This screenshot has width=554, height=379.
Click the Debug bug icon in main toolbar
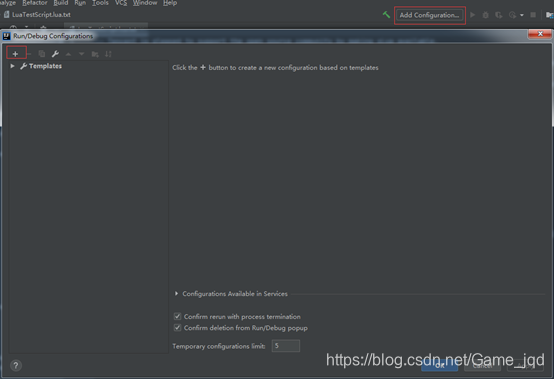click(486, 15)
